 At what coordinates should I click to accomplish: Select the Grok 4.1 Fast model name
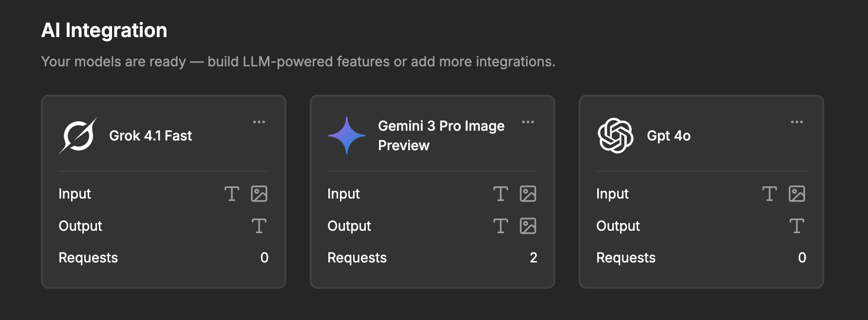tap(151, 136)
